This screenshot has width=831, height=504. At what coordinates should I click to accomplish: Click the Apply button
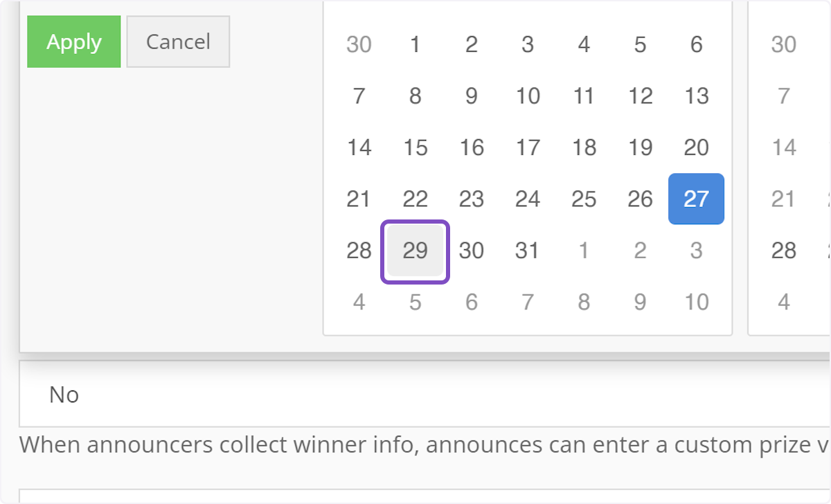tap(73, 42)
